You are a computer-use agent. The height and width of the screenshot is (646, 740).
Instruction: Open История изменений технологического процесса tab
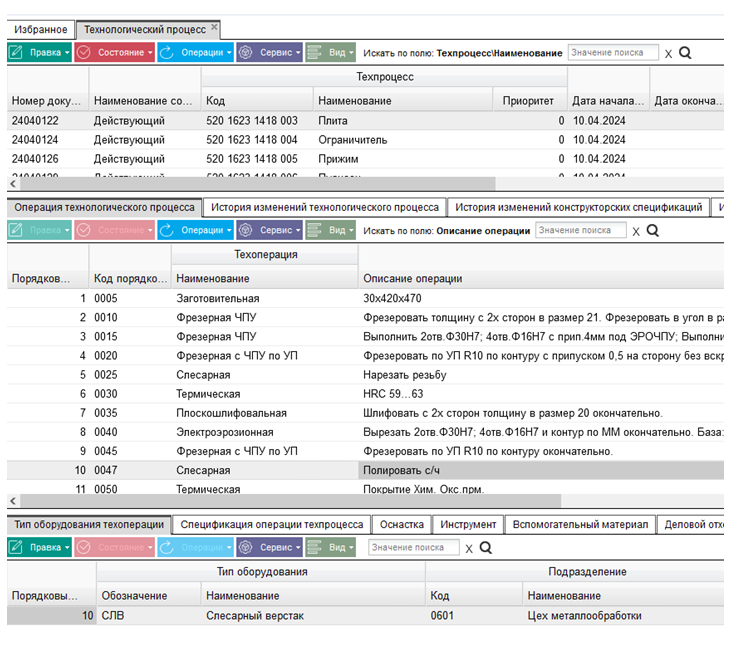[325, 207]
